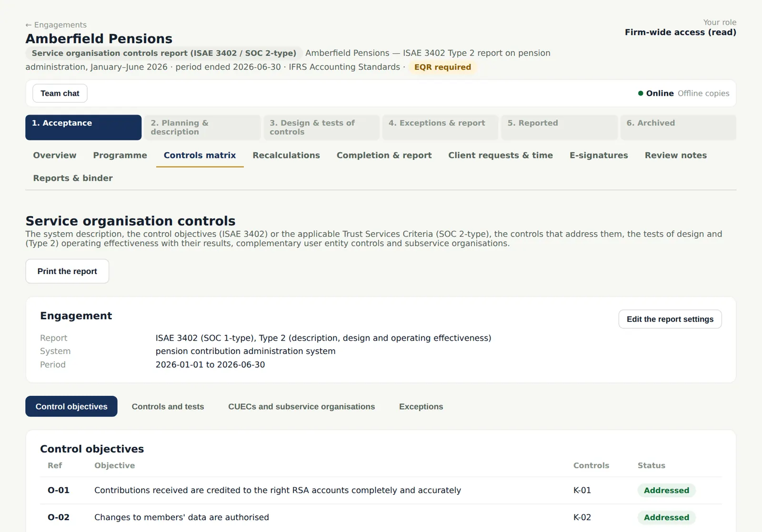This screenshot has width=762, height=532.
Task: Select the 6. Archived stage
Action: (x=678, y=128)
